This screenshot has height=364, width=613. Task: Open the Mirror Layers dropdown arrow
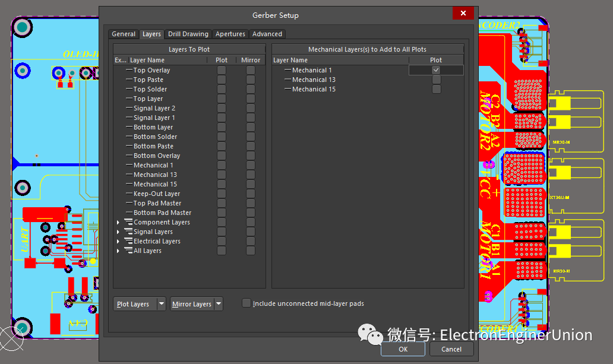[219, 304]
